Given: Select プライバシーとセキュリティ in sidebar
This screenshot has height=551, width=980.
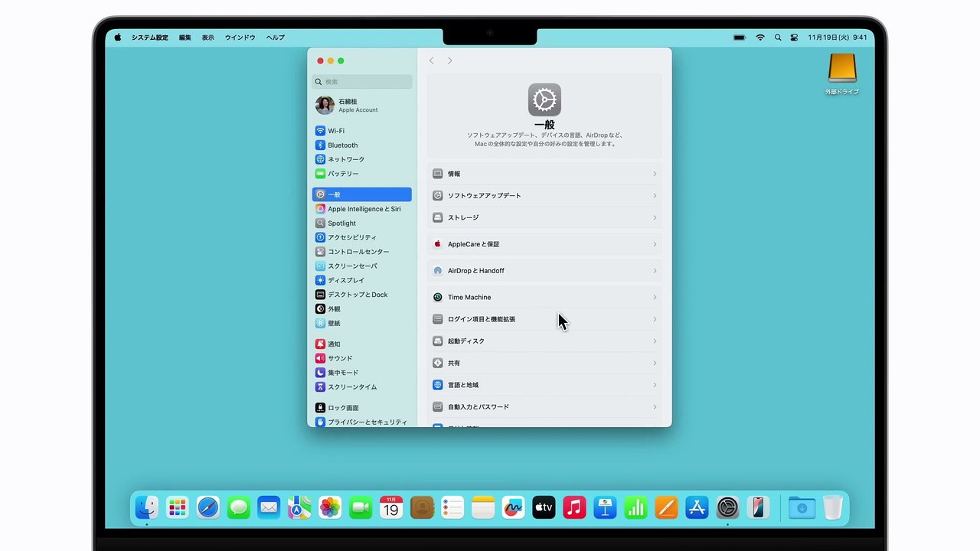Looking at the screenshot, I should click(x=361, y=422).
